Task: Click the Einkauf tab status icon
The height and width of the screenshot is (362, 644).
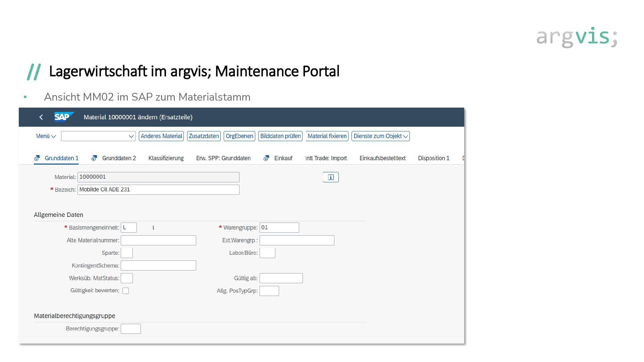Action: [x=267, y=158]
